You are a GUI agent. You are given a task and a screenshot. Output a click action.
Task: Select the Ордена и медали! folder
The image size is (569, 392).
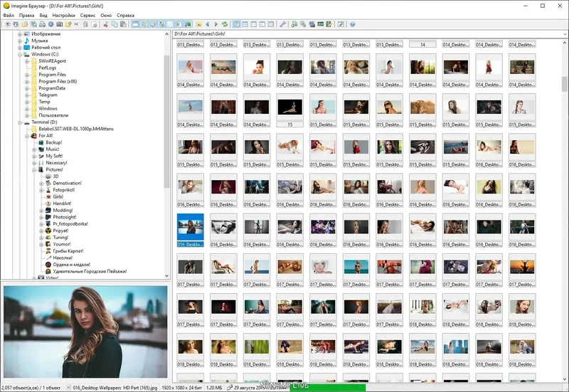coord(72,265)
